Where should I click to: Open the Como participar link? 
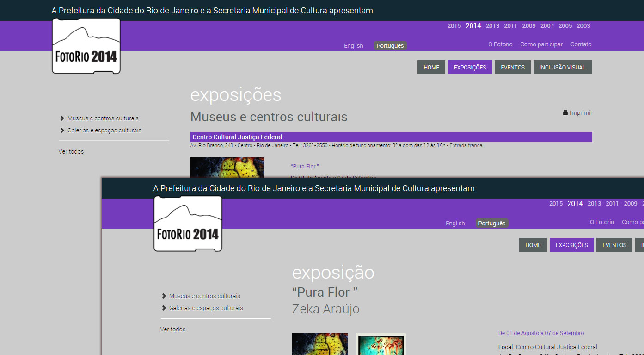pyautogui.click(x=541, y=44)
